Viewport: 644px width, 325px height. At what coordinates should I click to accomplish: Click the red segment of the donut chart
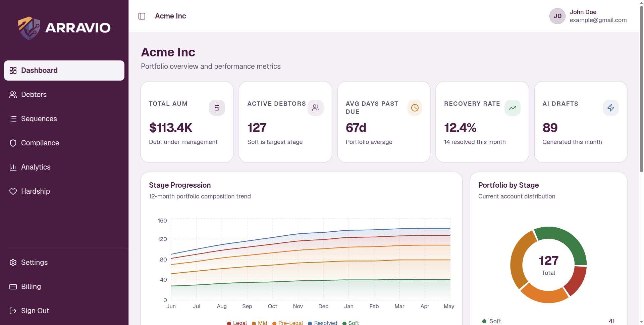(577, 281)
